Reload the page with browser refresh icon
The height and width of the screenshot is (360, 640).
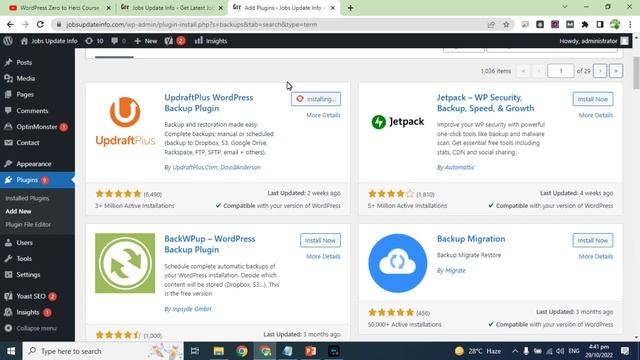[40, 24]
